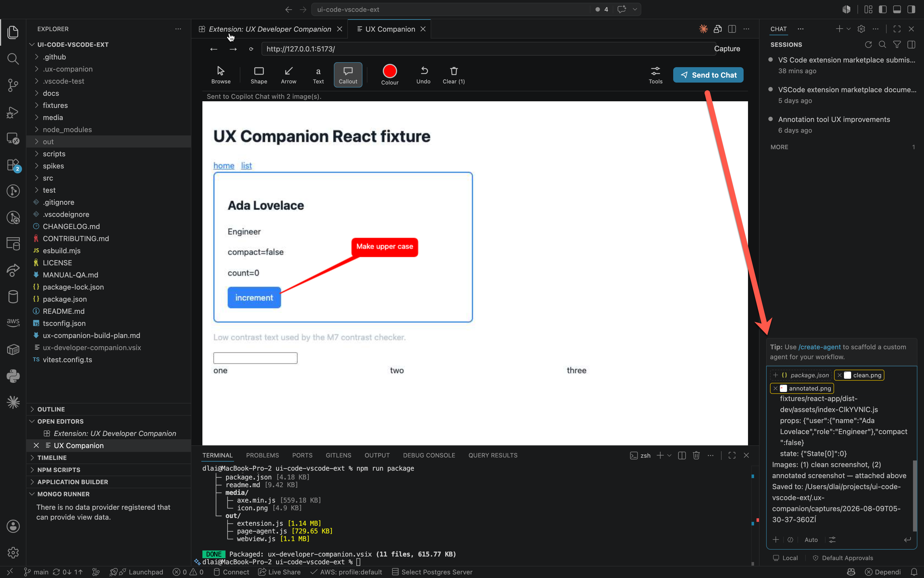The image size is (924, 578).
Task: Select the Arrow annotation tool
Action: tap(289, 75)
